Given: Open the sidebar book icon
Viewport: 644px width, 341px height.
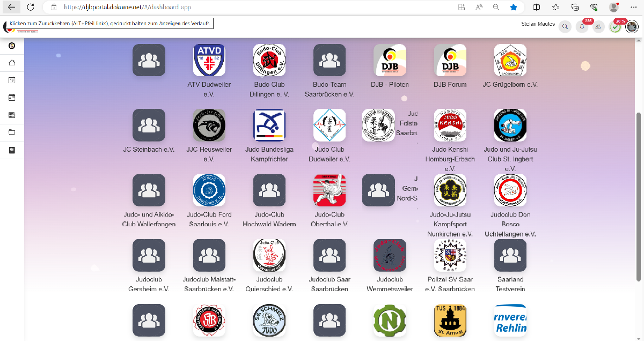Looking at the screenshot, I should [12, 150].
